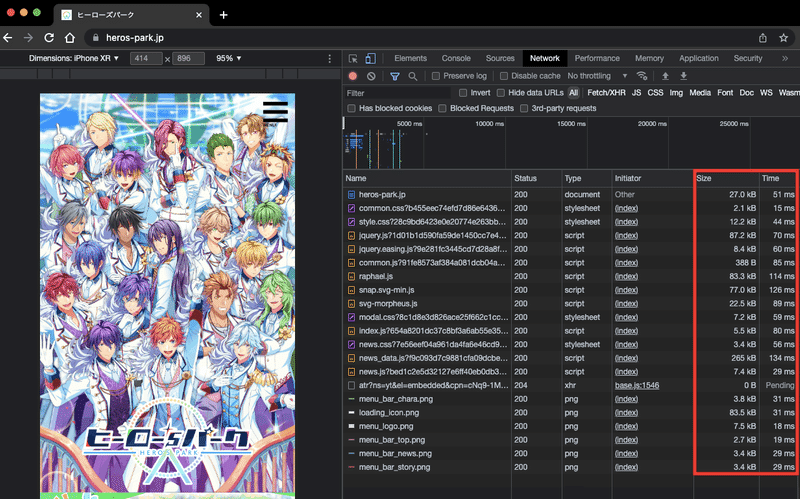800x499 pixels.
Task: Switch to the Application tab
Action: pyautogui.click(x=699, y=58)
